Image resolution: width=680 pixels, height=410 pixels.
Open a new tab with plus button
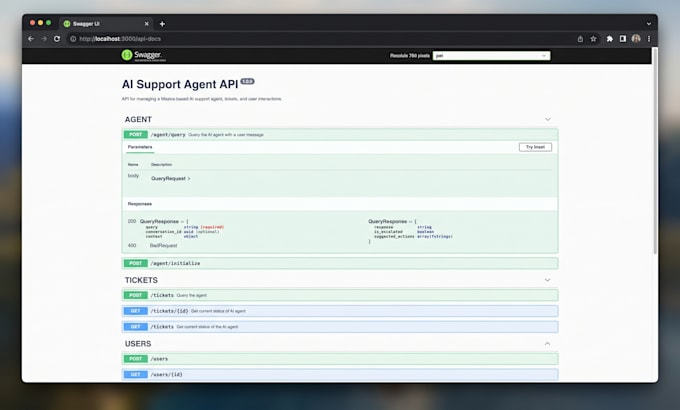[x=162, y=24]
